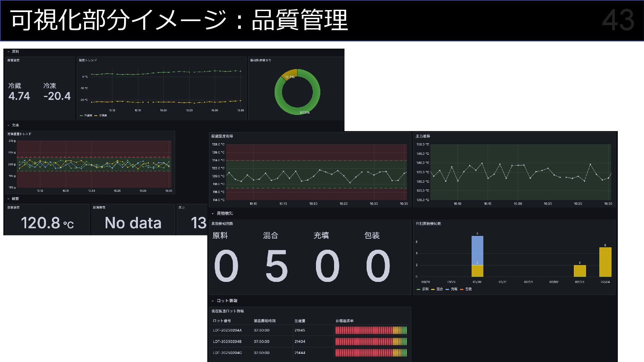Toggle 混合 series in daily detection legend
The height and width of the screenshot is (362, 644).
point(439,289)
